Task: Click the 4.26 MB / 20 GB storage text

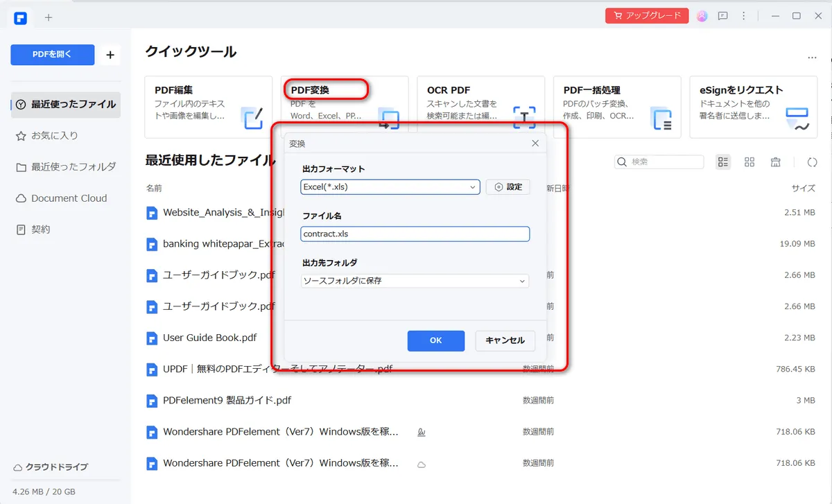Action: tap(44, 492)
